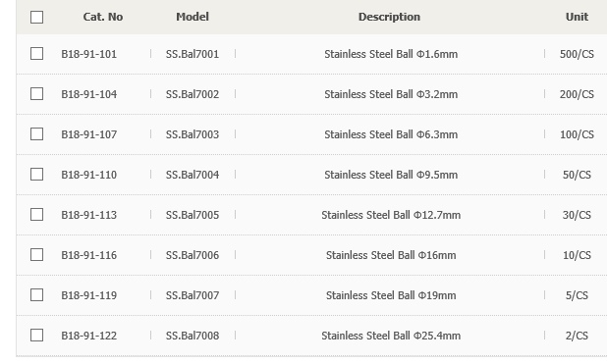The height and width of the screenshot is (364, 607).
Task: Click Stainless Steel Ball Φ3.2mm description
Action: point(391,94)
